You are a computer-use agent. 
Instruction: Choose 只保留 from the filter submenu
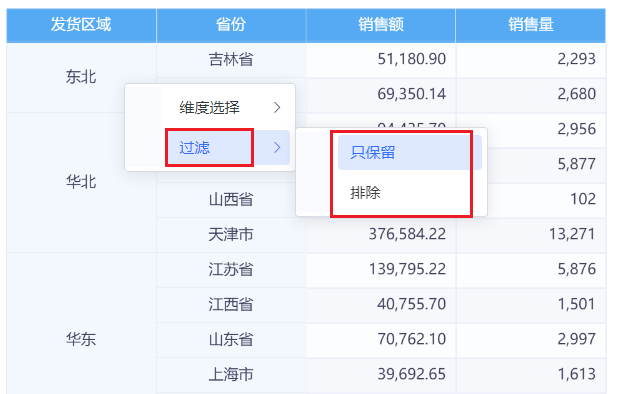[410, 152]
